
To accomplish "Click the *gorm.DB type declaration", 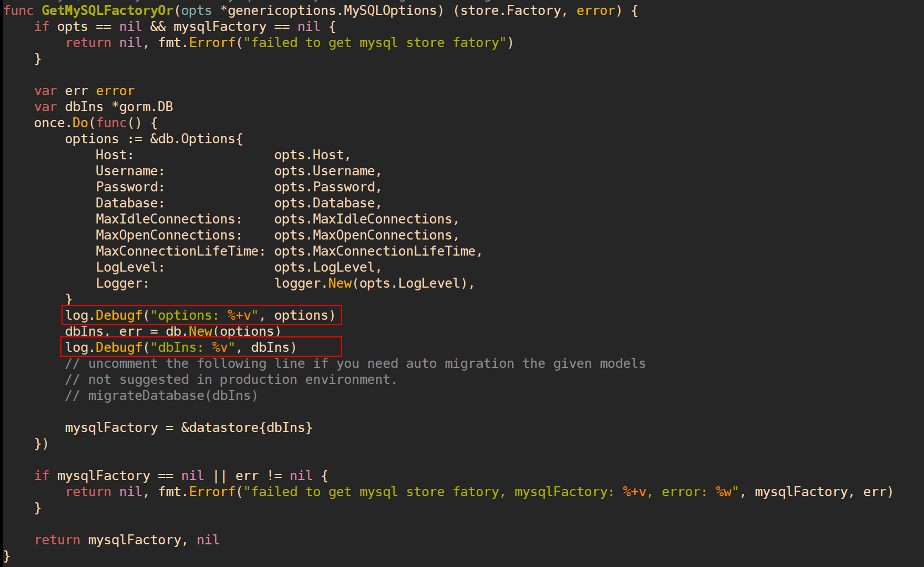I will coord(143,107).
